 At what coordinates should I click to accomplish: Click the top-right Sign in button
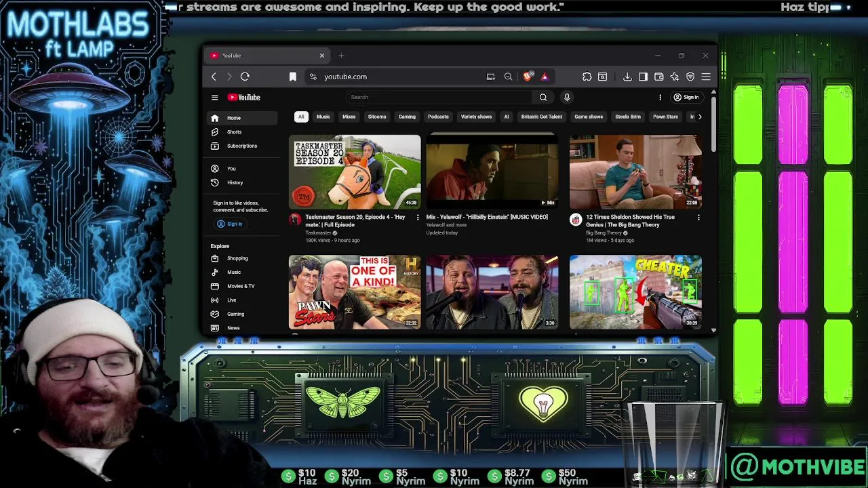[686, 97]
